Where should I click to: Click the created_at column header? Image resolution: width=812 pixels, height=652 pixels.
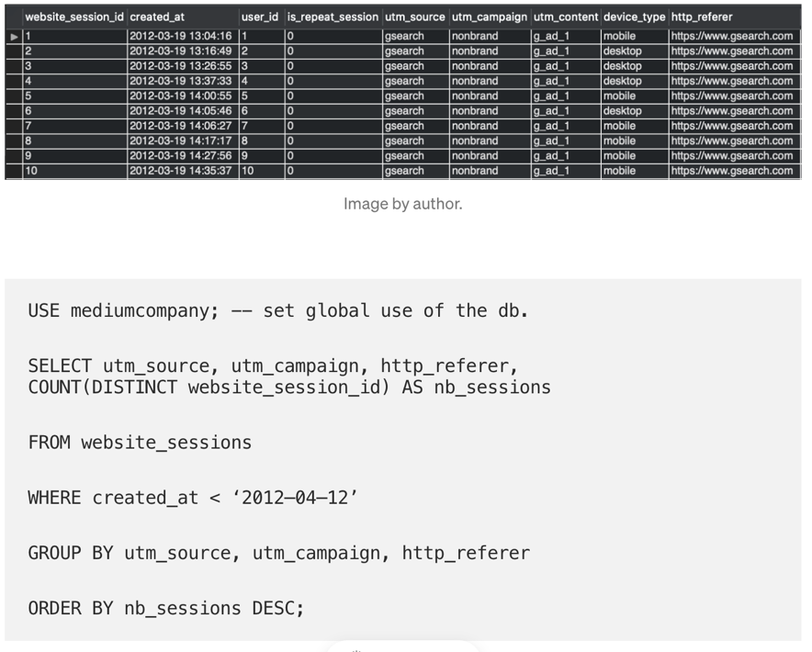tap(156, 17)
